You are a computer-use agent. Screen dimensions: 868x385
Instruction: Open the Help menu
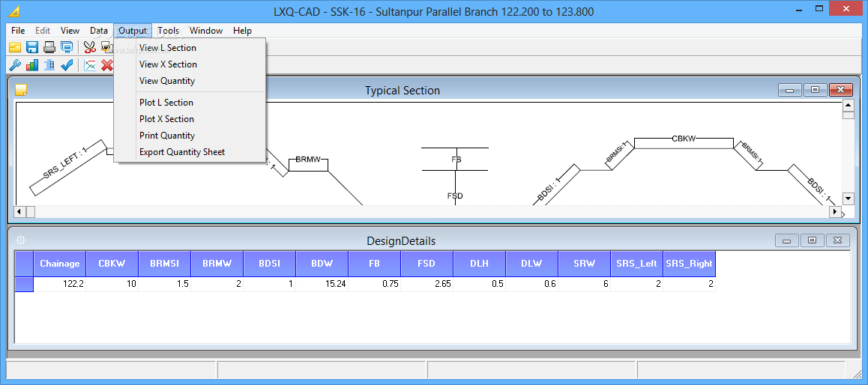point(242,31)
